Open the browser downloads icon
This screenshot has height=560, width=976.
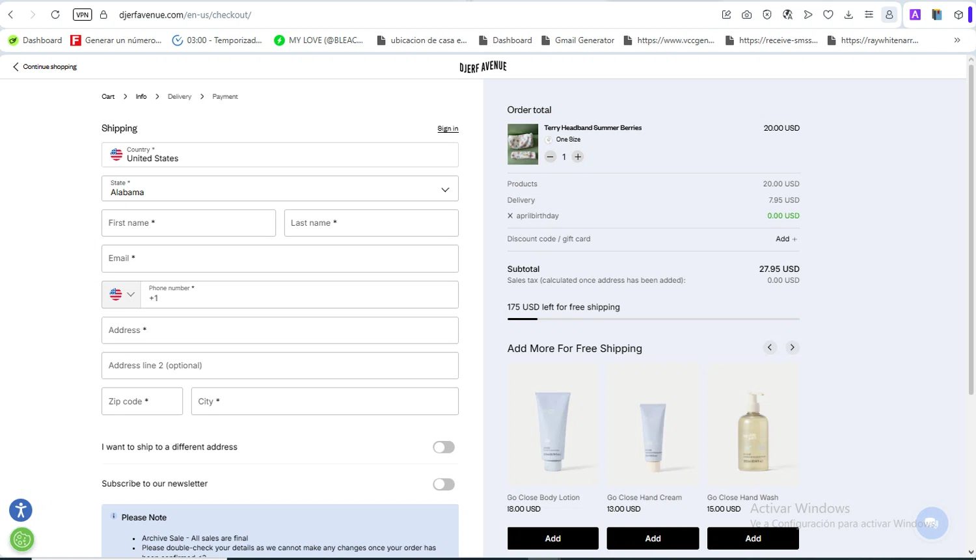848,14
